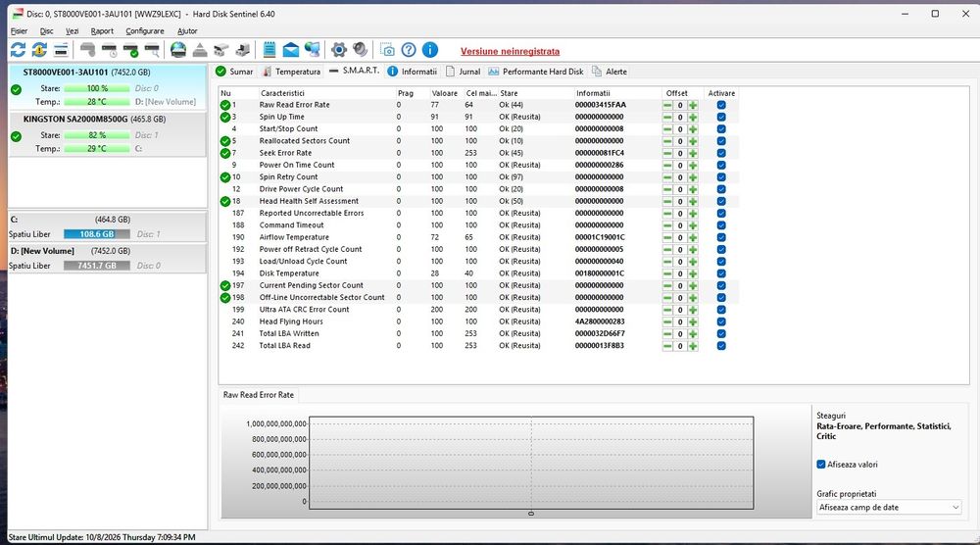Click the refresh-with-warning toolbar icon
Image resolution: width=980 pixels, height=545 pixels.
click(39, 50)
